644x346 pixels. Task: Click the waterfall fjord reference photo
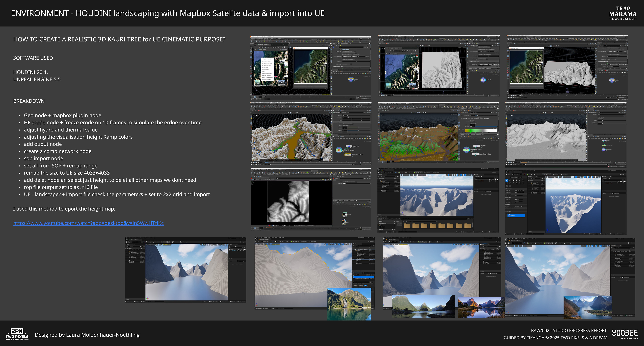coord(349,304)
